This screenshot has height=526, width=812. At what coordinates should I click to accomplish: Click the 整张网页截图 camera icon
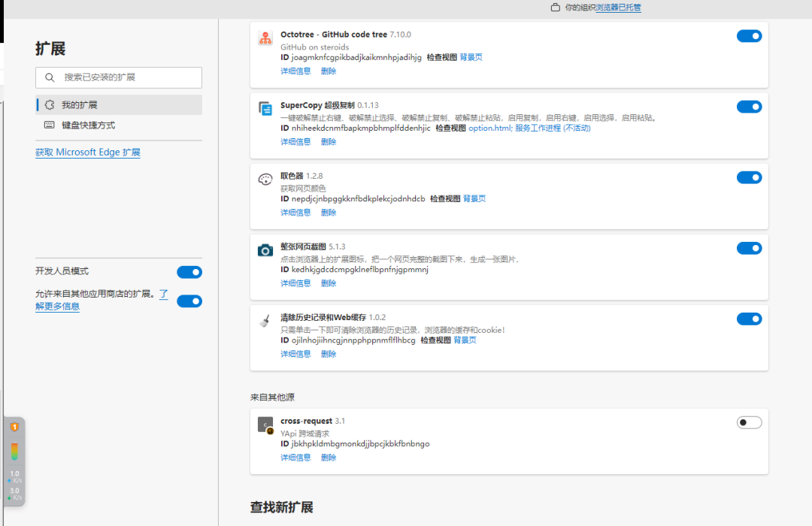pyautogui.click(x=265, y=250)
